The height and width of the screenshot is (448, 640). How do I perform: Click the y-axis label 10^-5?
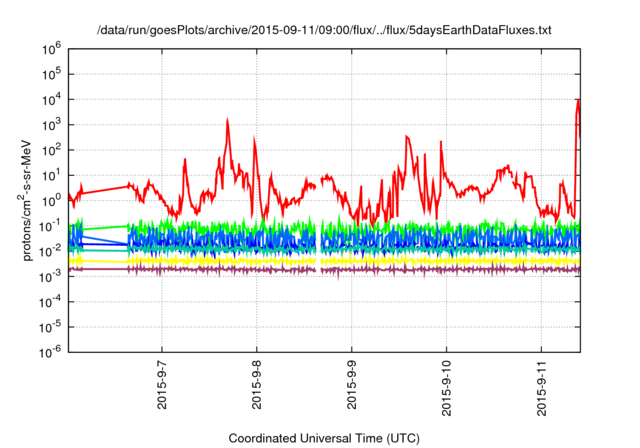(x=50, y=328)
